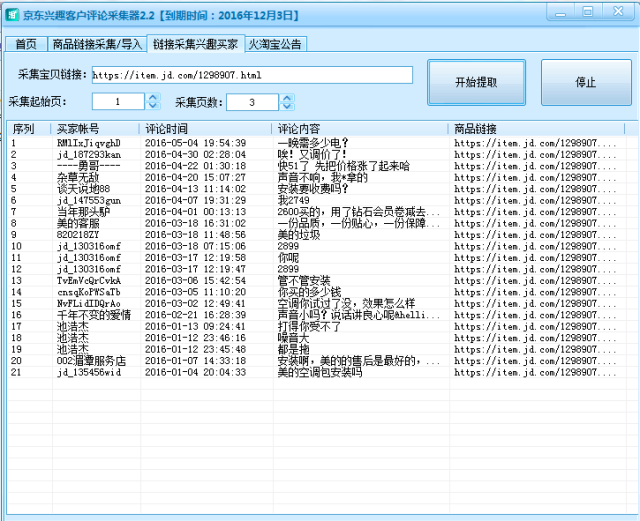
Task: Select buyer RMlIxJiqvghD in row 1
Action: [x=89, y=143]
